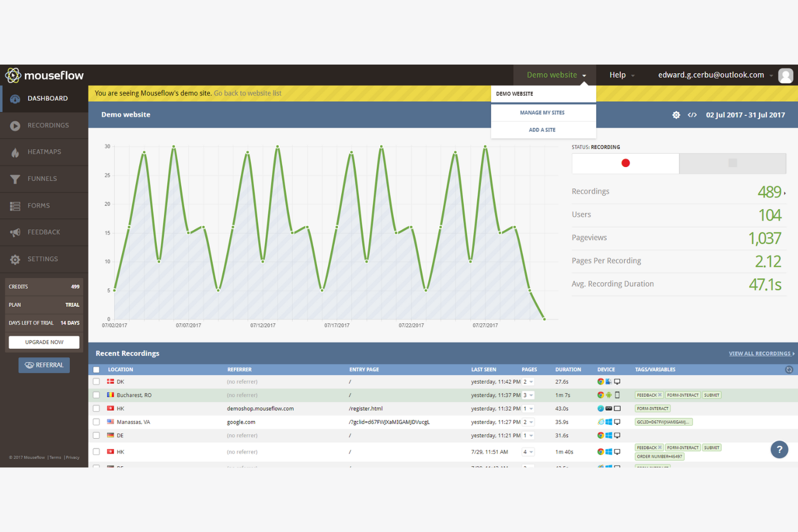This screenshot has width=798, height=532.
Task: Click the GCLID tag in Manassas row
Action: coord(663,422)
